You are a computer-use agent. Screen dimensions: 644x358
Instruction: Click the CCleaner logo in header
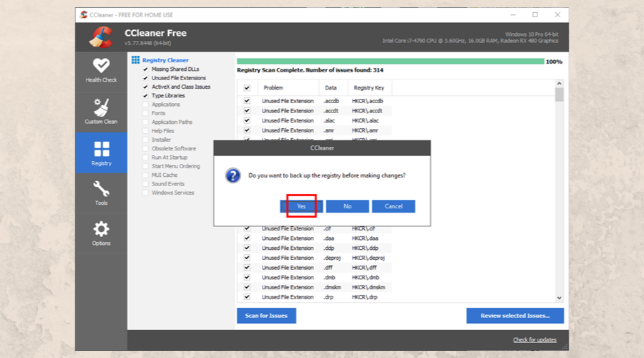click(x=101, y=36)
